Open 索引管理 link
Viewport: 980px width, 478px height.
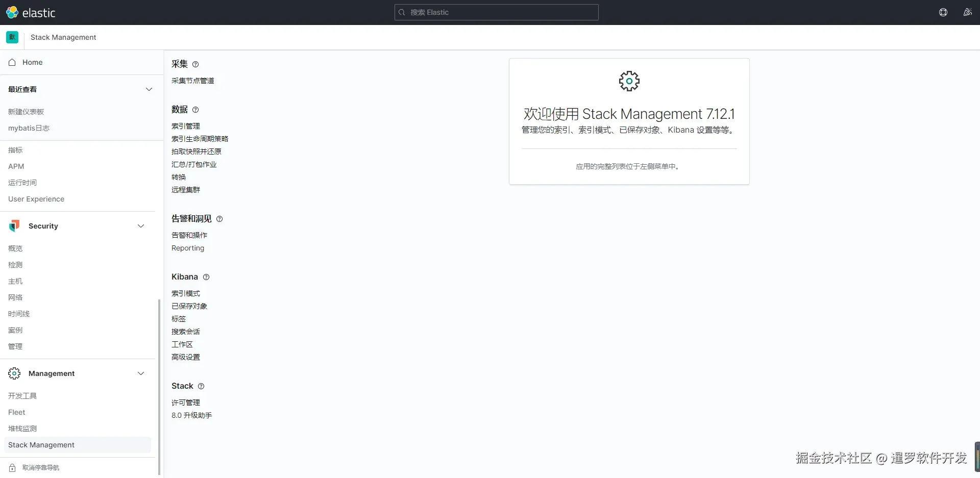[x=186, y=126]
